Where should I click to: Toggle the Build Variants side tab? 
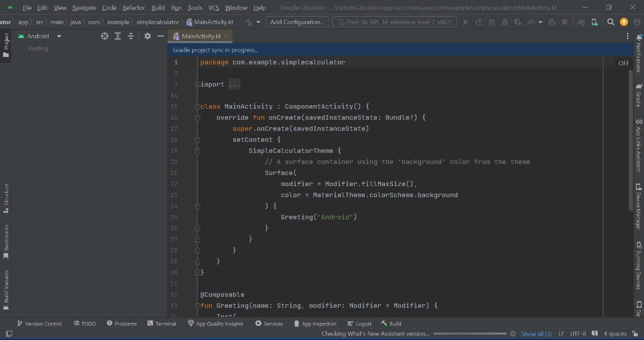click(6, 290)
